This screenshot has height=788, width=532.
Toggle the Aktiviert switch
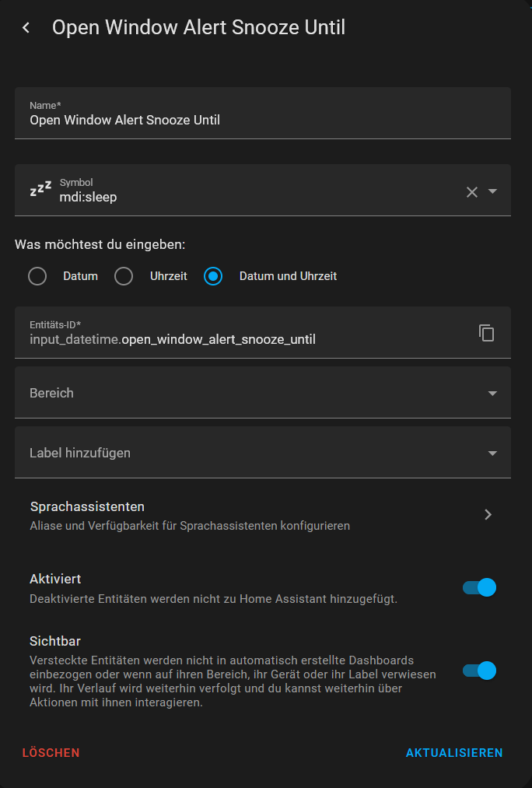479,587
